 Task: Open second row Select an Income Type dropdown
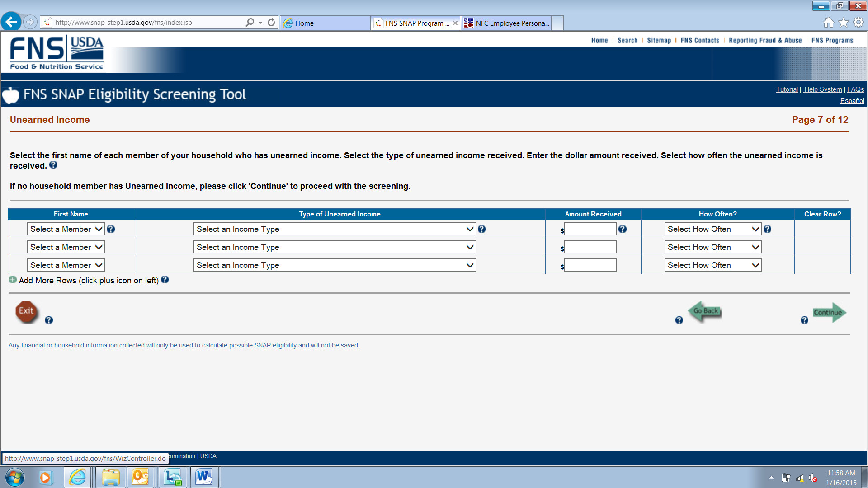335,247
